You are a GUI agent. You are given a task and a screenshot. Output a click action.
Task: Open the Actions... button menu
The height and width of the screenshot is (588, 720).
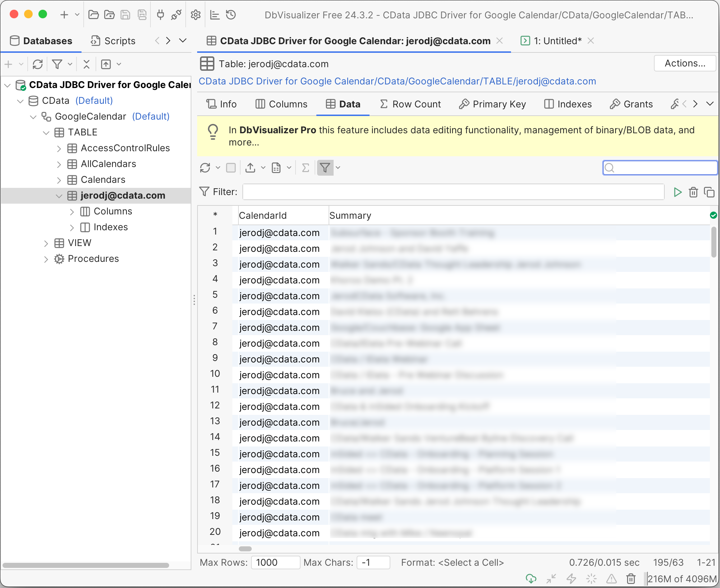point(684,63)
